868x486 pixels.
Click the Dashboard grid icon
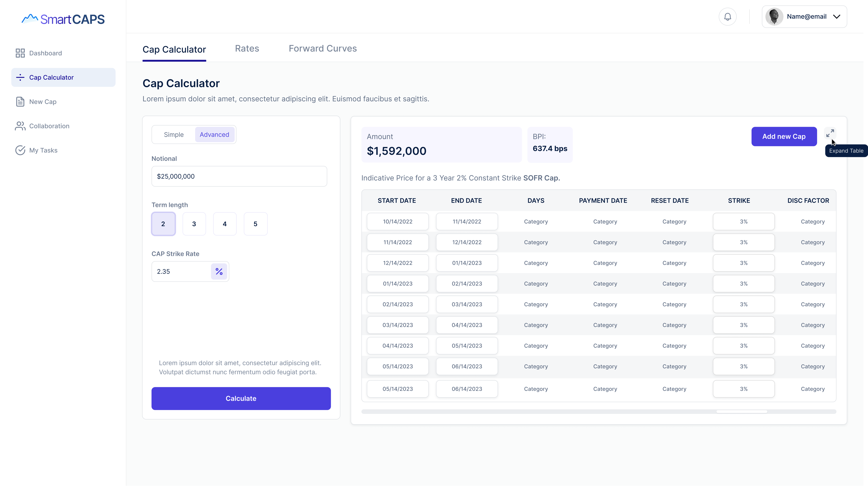pos(20,53)
